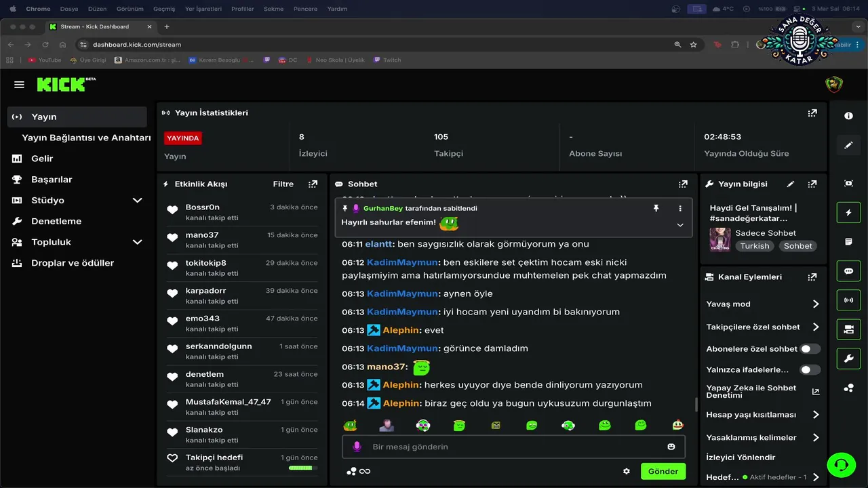
Task: Click the KICK beta logo
Action: coord(66,84)
